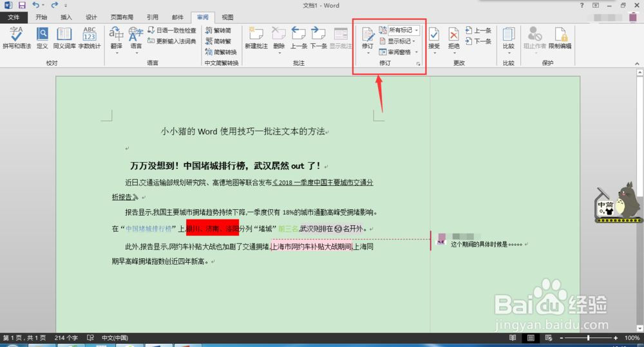Click the 214 个字 word count
Screen dimensions: 644x347
[x=66, y=337]
